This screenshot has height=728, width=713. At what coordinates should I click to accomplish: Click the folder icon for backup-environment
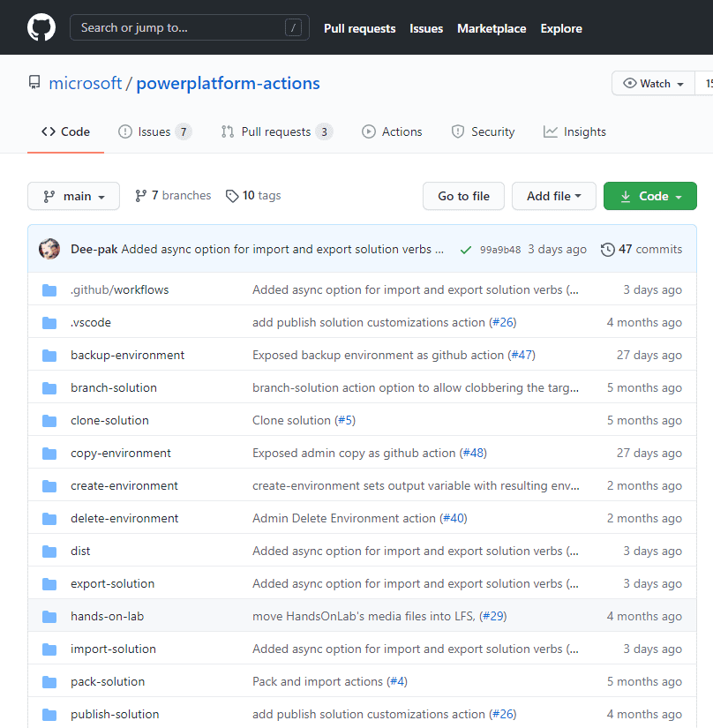tap(49, 356)
